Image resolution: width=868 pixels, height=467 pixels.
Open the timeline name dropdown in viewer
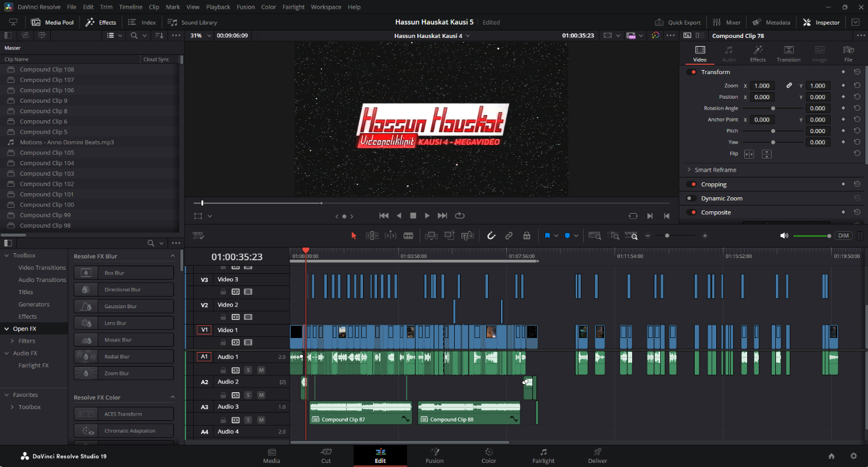[x=468, y=36]
